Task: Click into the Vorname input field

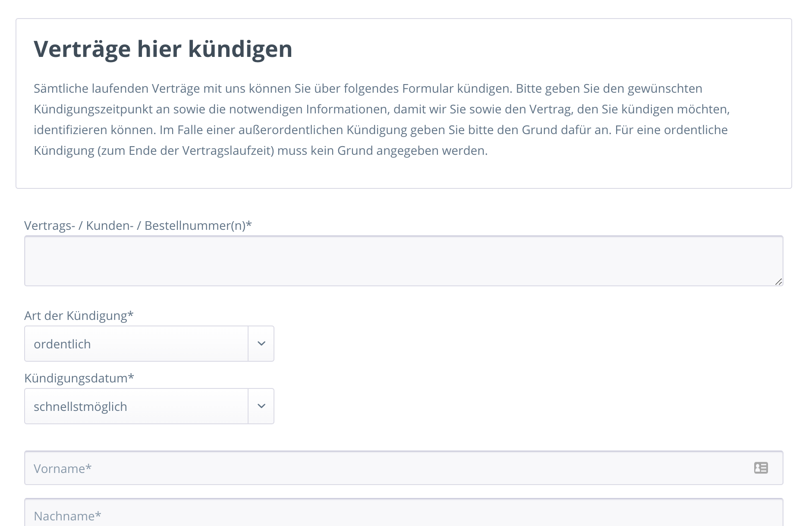Action: pos(404,468)
